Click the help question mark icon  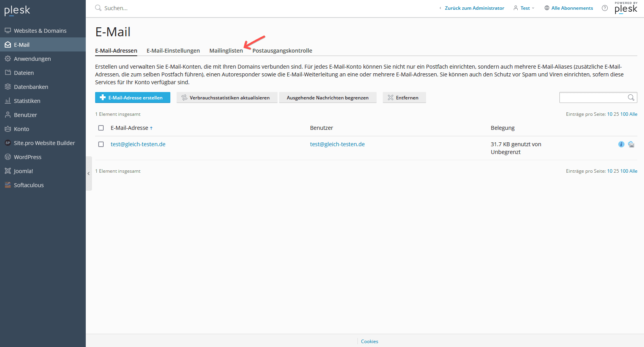click(605, 8)
